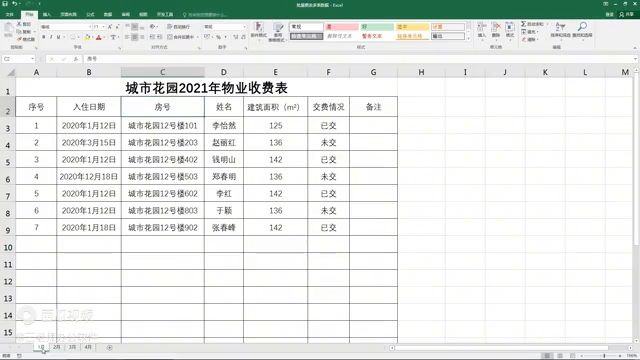Viewport: 640px width, 360px height.
Task: Click the Undo arrow icon
Action: tap(14, 4)
